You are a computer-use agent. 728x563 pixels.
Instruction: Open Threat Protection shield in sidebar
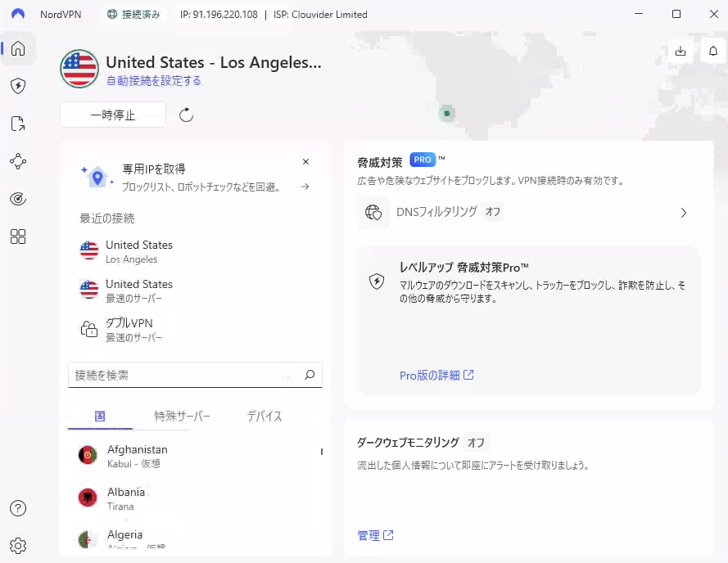tap(18, 86)
